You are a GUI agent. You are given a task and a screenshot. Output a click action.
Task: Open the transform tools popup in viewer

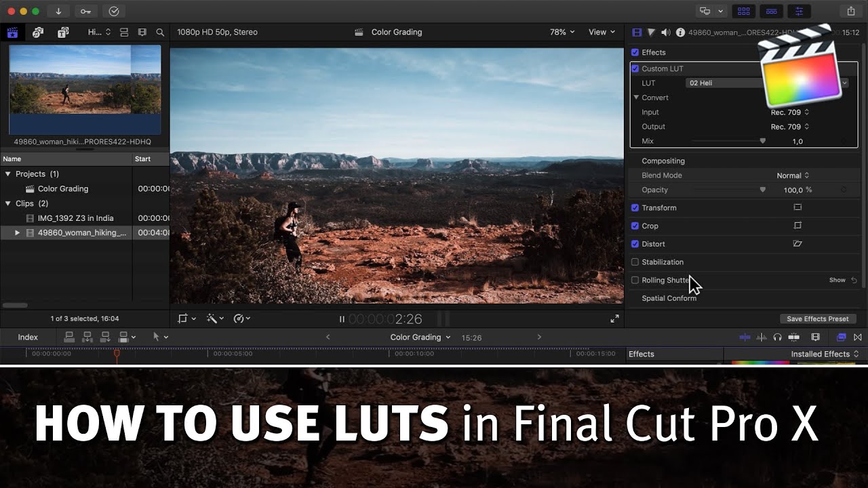point(186,319)
